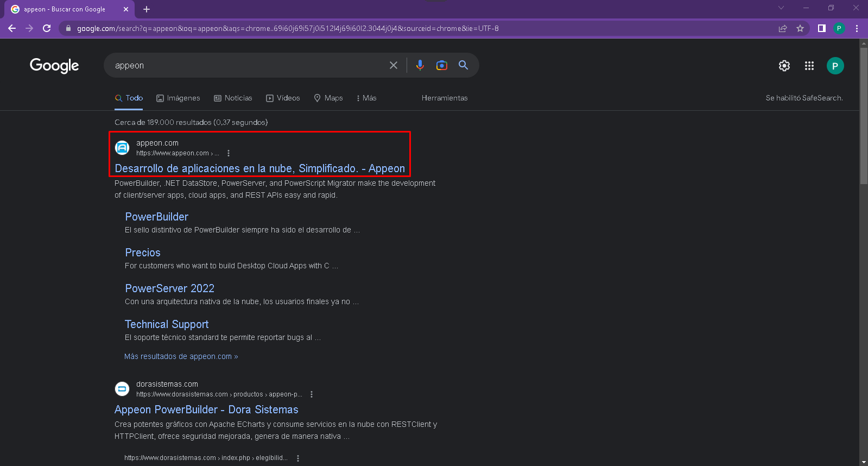
Task: Open Google quick settings gear
Action: tap(784, 66)
